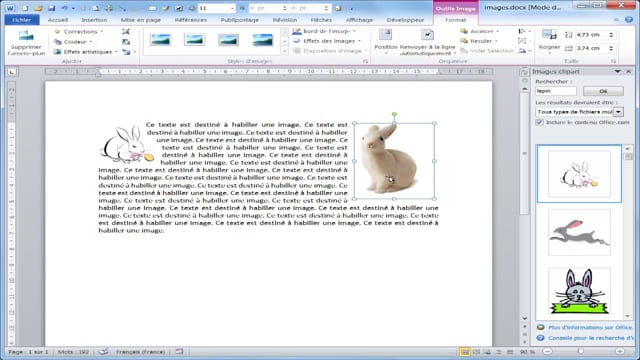Click the Rotate objects icon
Screen dimensions: 640x360
coord(524,51)
